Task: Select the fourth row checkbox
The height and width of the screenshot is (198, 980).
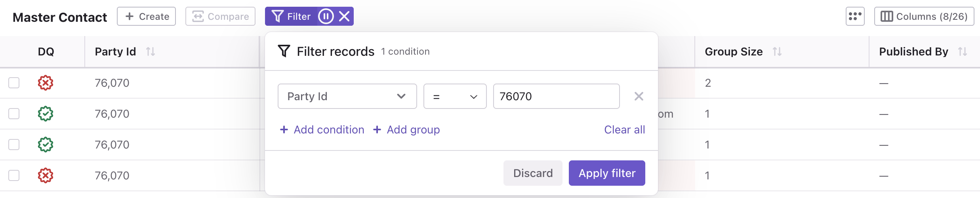Action: pos(14,175)
